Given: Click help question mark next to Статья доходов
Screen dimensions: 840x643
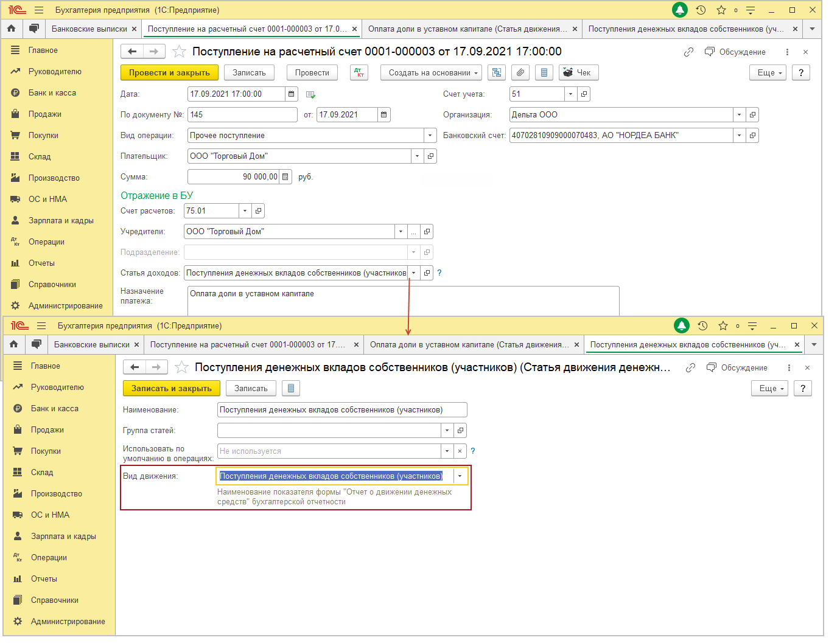Looking at the screenshot, I should coord(439,273).
